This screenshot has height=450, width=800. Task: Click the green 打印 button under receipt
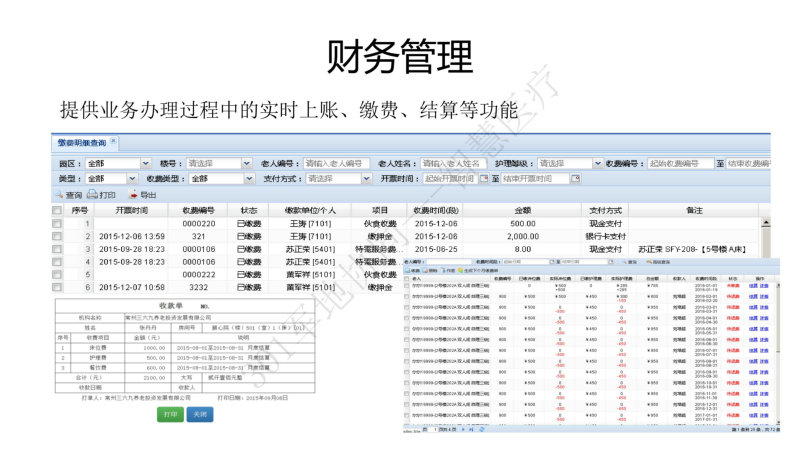(170, 414)
